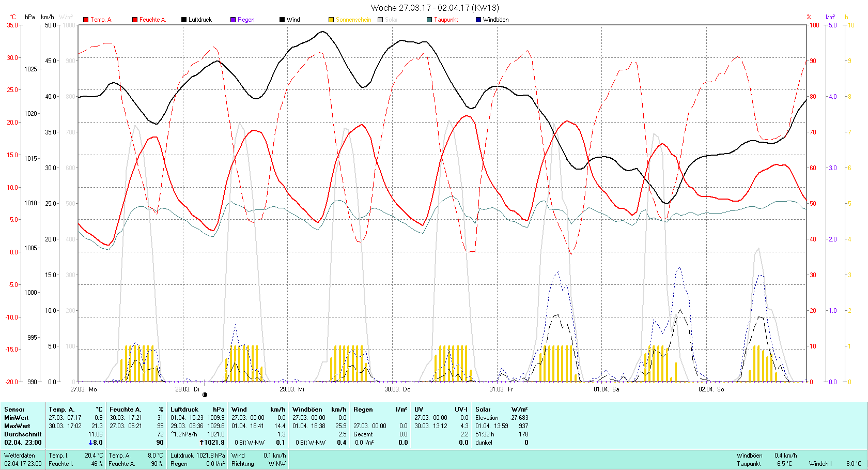This screenshot has height=470, width=868.
Task: Click the Sensor header in the table
Action: [14, 410]
